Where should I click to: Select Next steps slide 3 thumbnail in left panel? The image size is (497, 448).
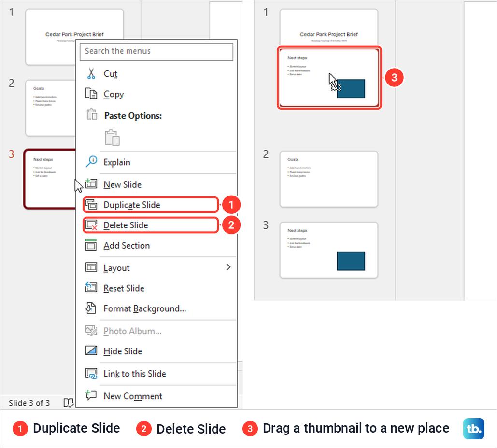click(x=50, y=179)
